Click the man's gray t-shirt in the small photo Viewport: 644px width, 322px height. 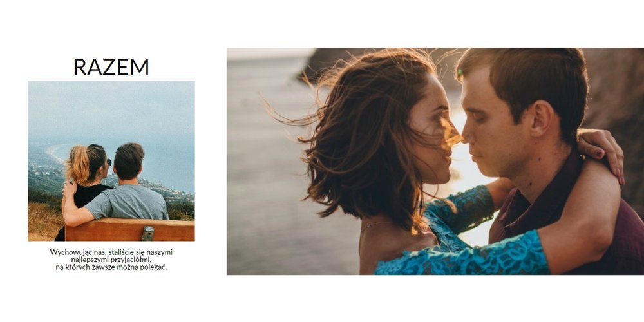(128, 202)
